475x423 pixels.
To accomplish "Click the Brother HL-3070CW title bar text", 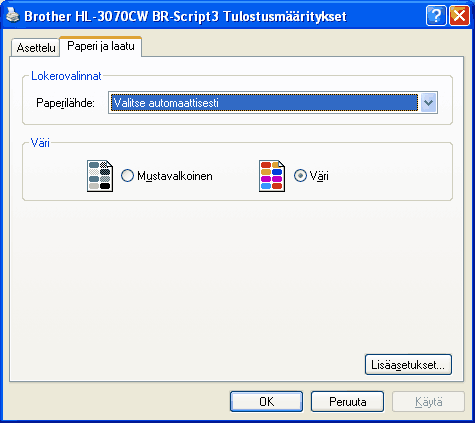I will coord(185,16).
